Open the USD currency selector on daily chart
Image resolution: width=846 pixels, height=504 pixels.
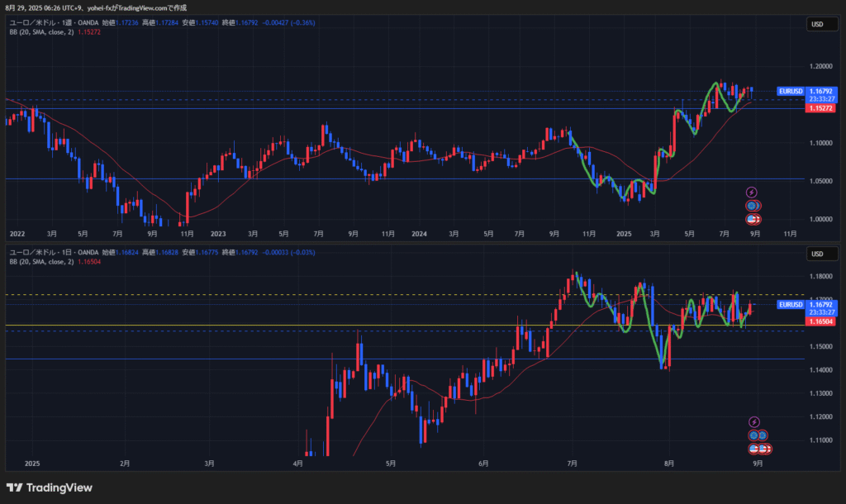(x=822, y=254)
